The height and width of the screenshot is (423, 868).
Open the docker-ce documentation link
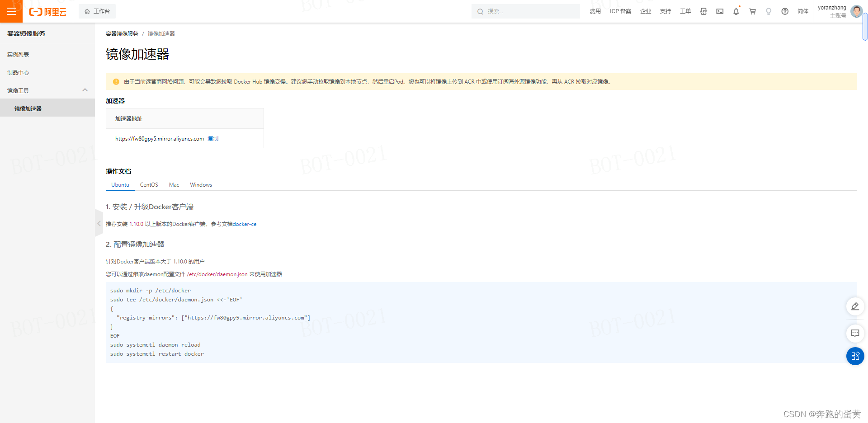point(245,224)
